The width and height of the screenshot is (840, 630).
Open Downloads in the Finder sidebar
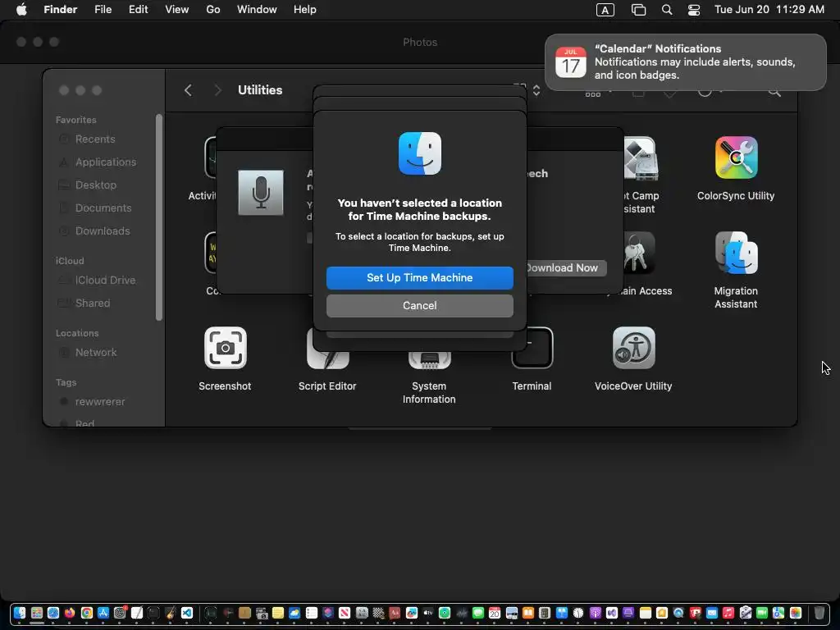103,231
